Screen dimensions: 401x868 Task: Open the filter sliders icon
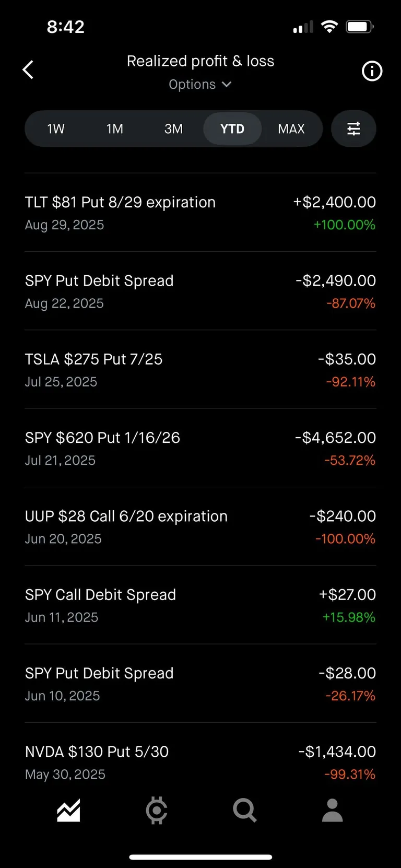353,128
